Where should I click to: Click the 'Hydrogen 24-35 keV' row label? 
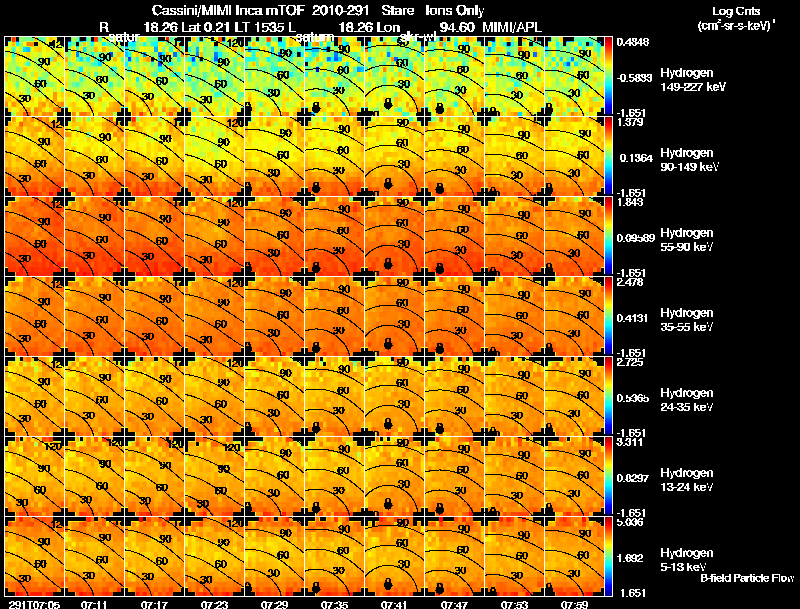pyautogui.click(x=687, y=400)
